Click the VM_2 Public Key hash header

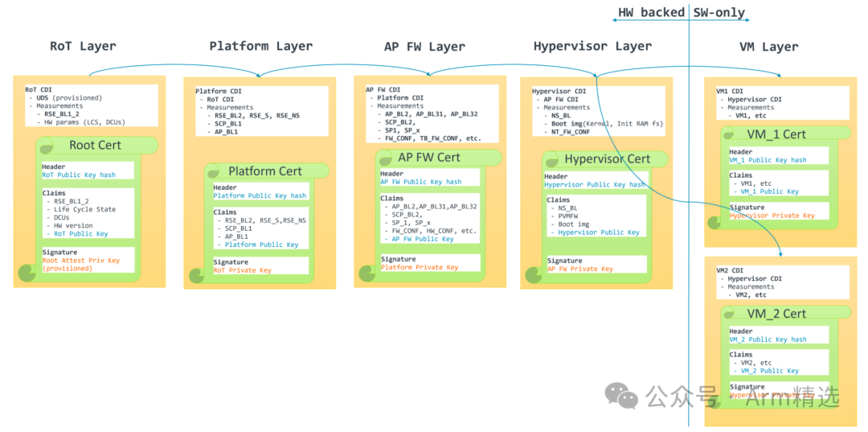click(x=768, y=339)
